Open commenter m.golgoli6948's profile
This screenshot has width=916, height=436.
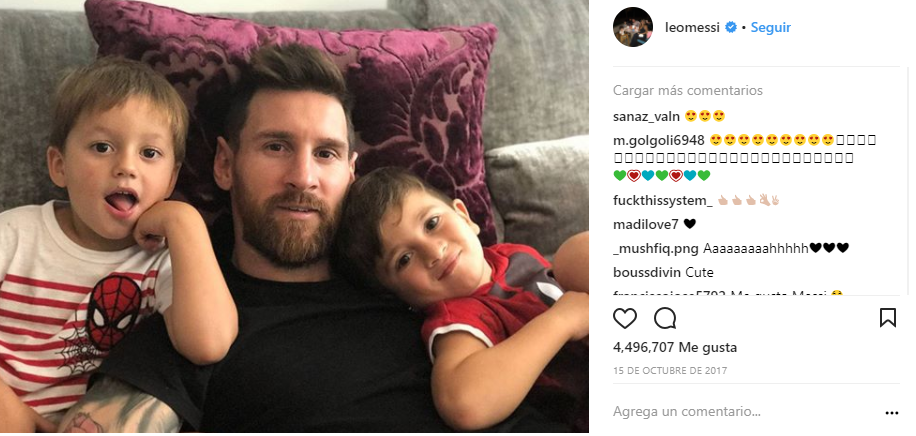tap(659, 138)
